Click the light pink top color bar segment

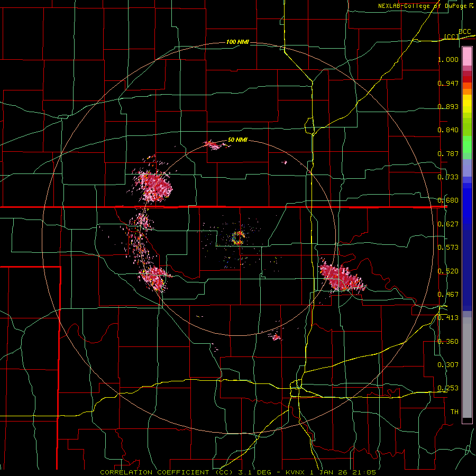pyautogui.click(x=467, y=57)
